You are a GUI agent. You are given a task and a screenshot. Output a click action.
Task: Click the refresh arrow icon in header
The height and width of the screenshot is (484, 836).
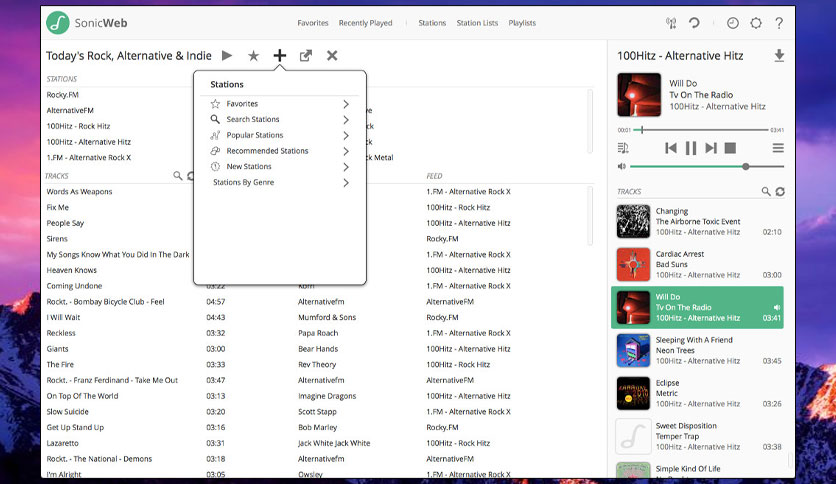click(x=694, y=23)
